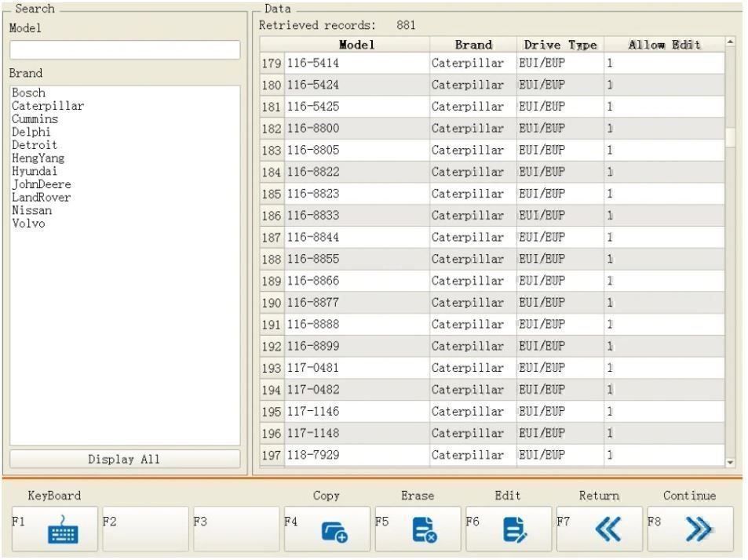This screenshot has height=560, width=748.
Task: Select model 116-8899 in the table
Action: pos(357,346)
